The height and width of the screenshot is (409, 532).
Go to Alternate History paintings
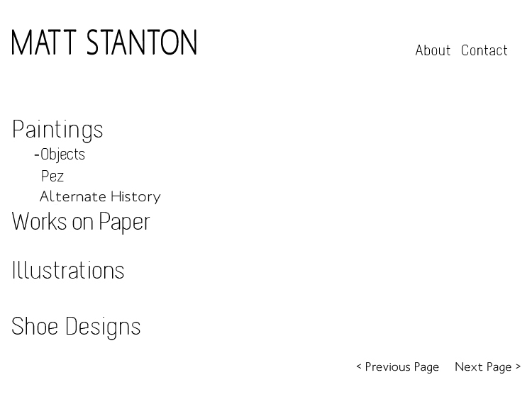(100, 197)
